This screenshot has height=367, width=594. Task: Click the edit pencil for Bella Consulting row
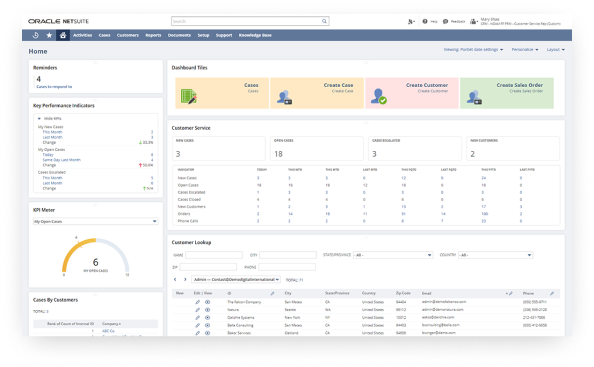pos(197,325)
